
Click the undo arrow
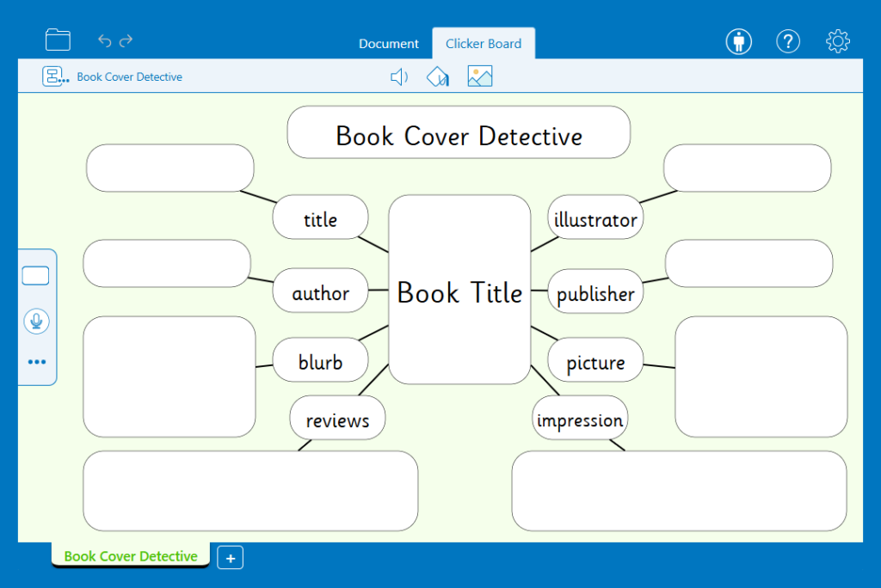click(104, 40)
